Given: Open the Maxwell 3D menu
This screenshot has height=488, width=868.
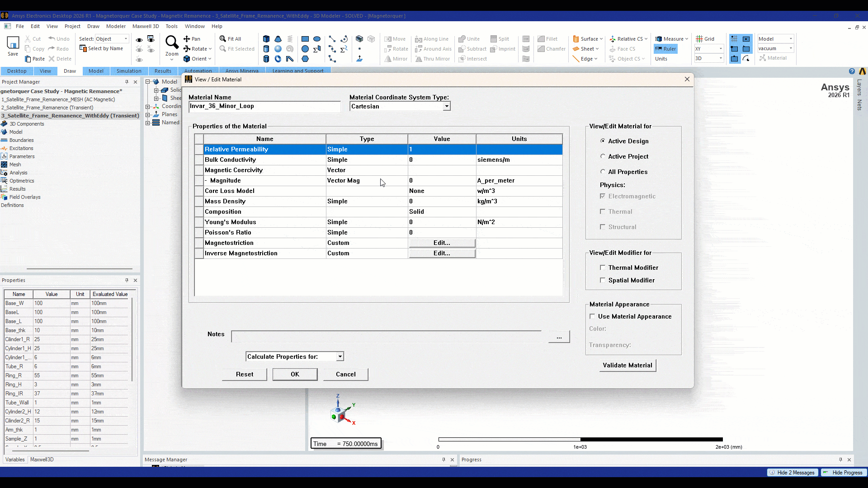Looking at the screenshot, I should coord(146,26).
